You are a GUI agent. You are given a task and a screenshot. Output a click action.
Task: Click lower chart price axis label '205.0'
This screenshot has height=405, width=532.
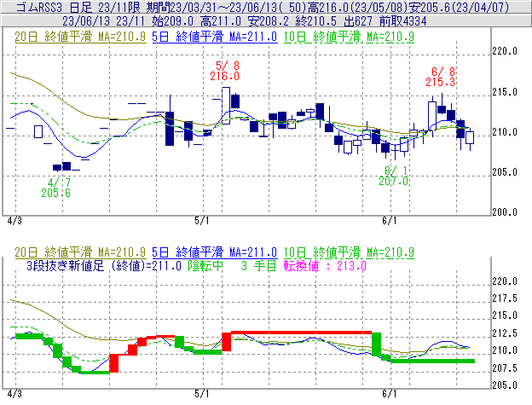coord(505,385)
